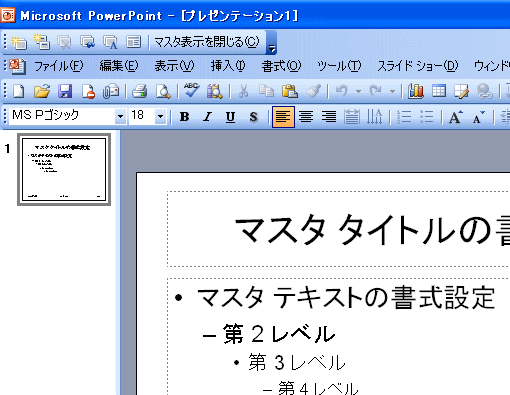Open the ファイル(F) menu
This screenshot has width=510, height=395.
59,66
